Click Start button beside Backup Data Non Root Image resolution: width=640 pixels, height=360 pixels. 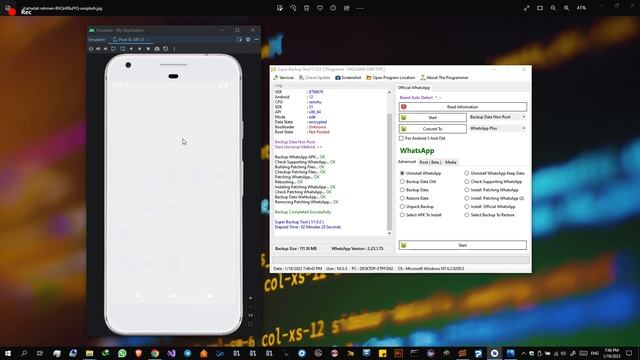[433, 118]
